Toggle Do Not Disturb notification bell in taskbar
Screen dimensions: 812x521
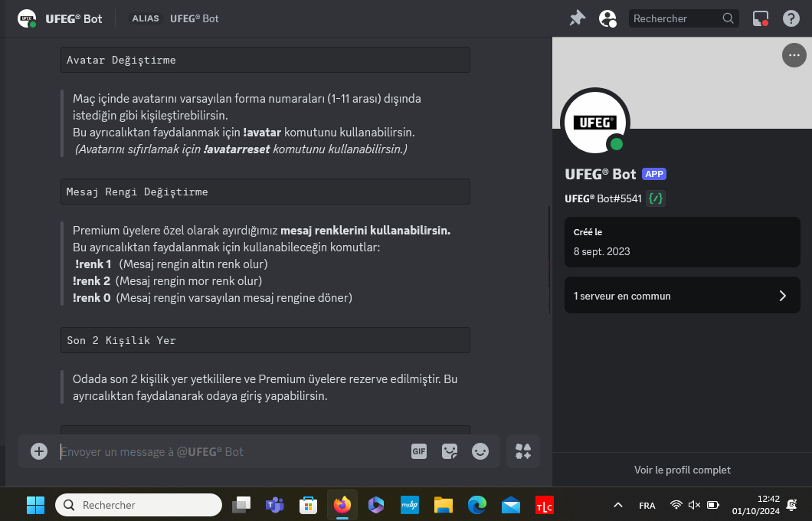(792, 505)
